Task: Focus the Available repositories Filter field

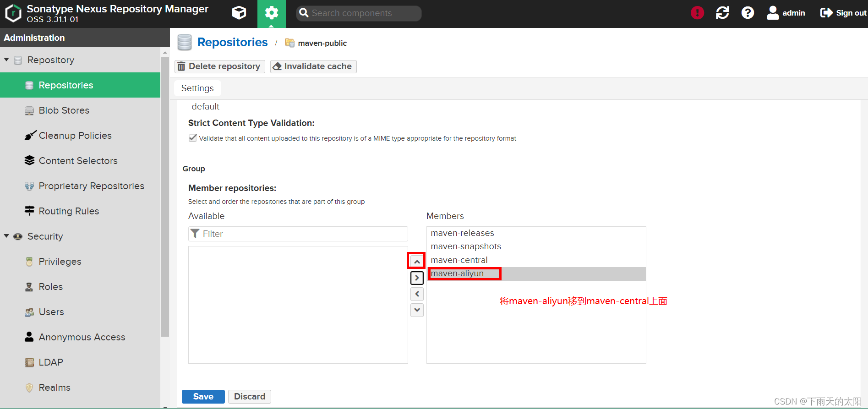Action: pyautogui.click(x=298, y=234)
